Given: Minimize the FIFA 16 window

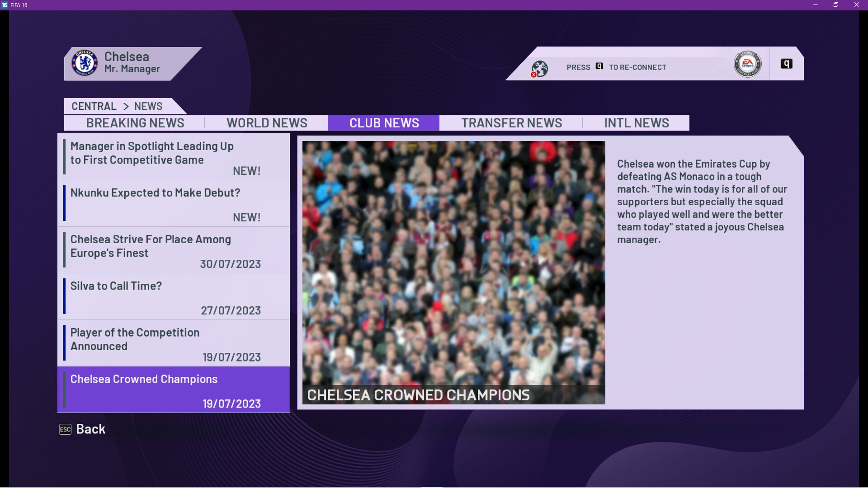Looking at the screenshot, I should [x=816, y=5].
